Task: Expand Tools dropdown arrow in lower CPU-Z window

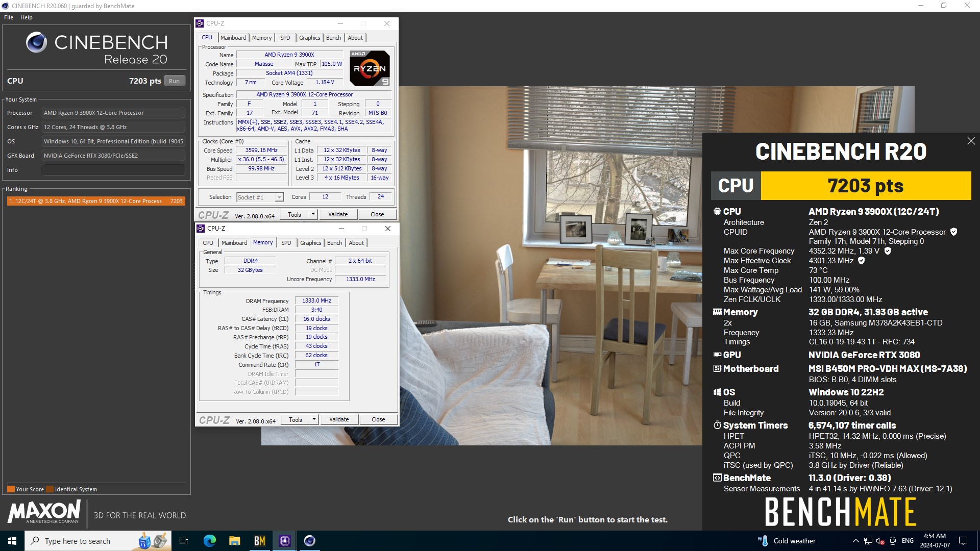Action: pyautogui.click(x=314, y=420)
